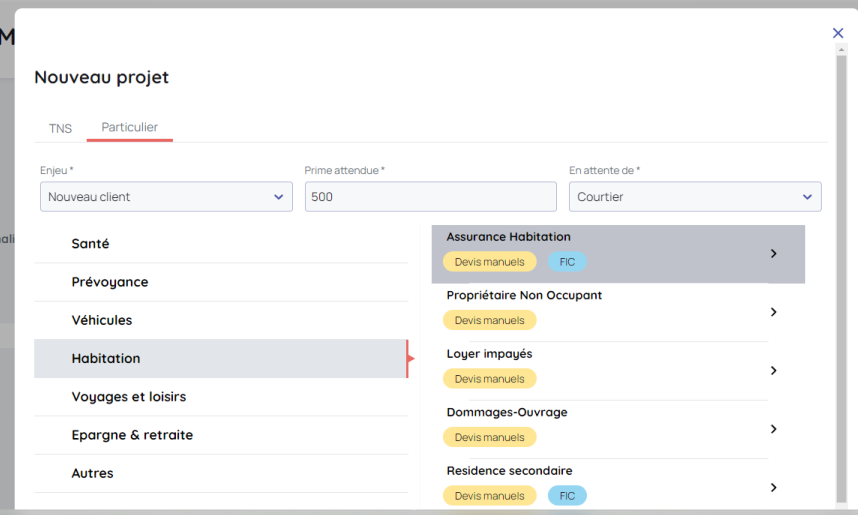Click FIC badge under Assurance Habitation
This screenshot has height=515, width=858.
567,262
